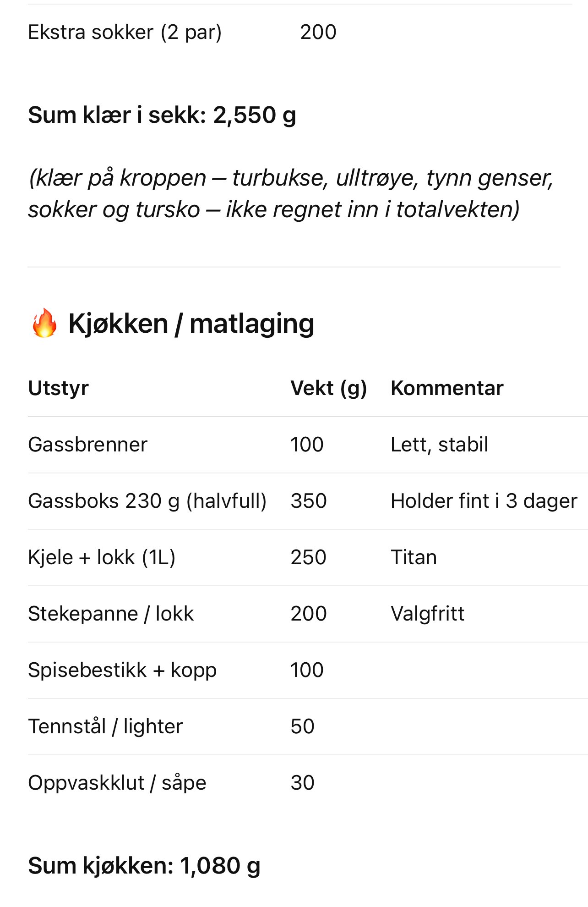Click the 'Vekt (g)' column header
This screenshot has height=907, width=588.
(328, 388)
